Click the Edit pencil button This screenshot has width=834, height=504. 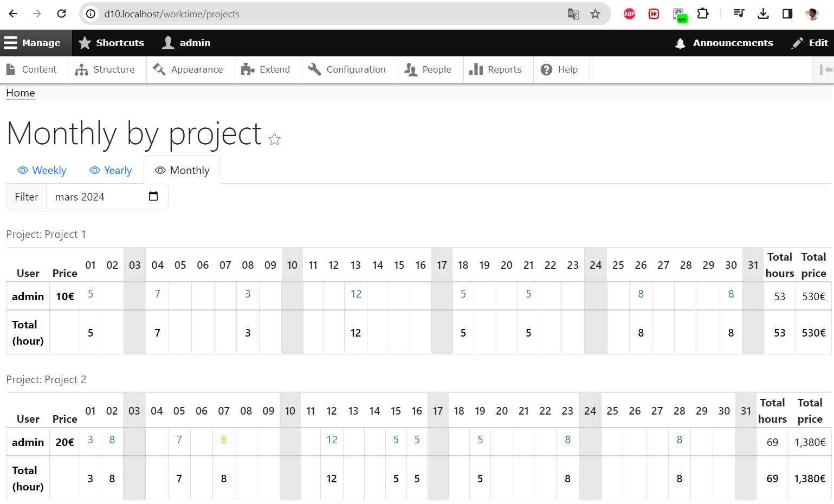coord(810,43)
